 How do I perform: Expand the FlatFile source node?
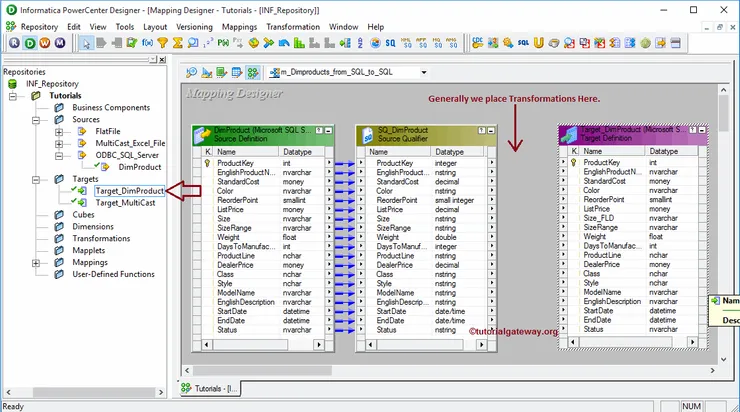(x=59, y=132)
